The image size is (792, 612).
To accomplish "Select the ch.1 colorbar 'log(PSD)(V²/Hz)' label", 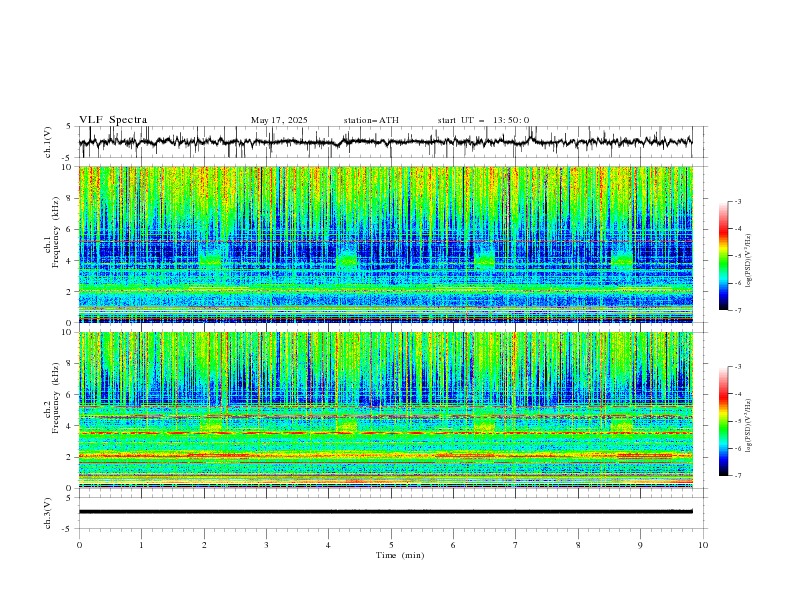I will [x=748, y=261].
